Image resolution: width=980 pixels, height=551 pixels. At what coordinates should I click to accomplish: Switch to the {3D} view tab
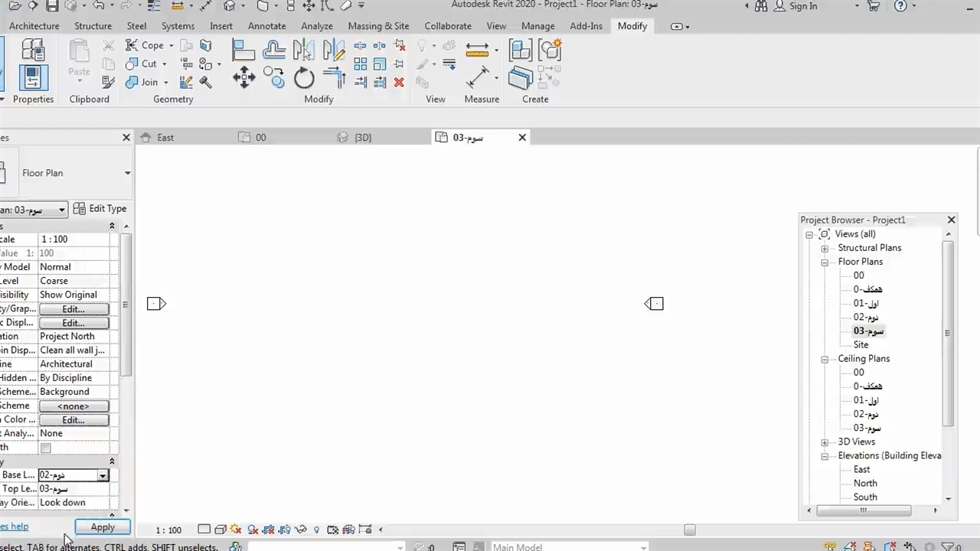[362, 138]
